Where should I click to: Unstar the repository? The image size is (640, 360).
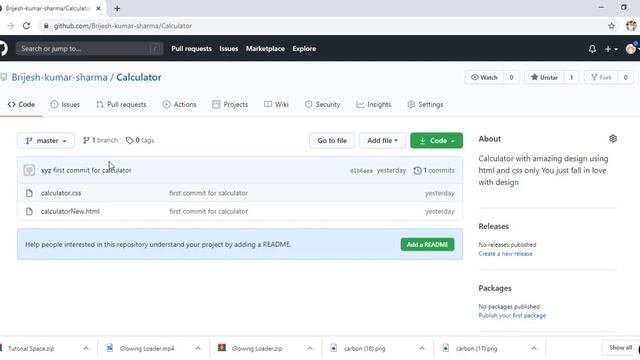click(544, 78)
